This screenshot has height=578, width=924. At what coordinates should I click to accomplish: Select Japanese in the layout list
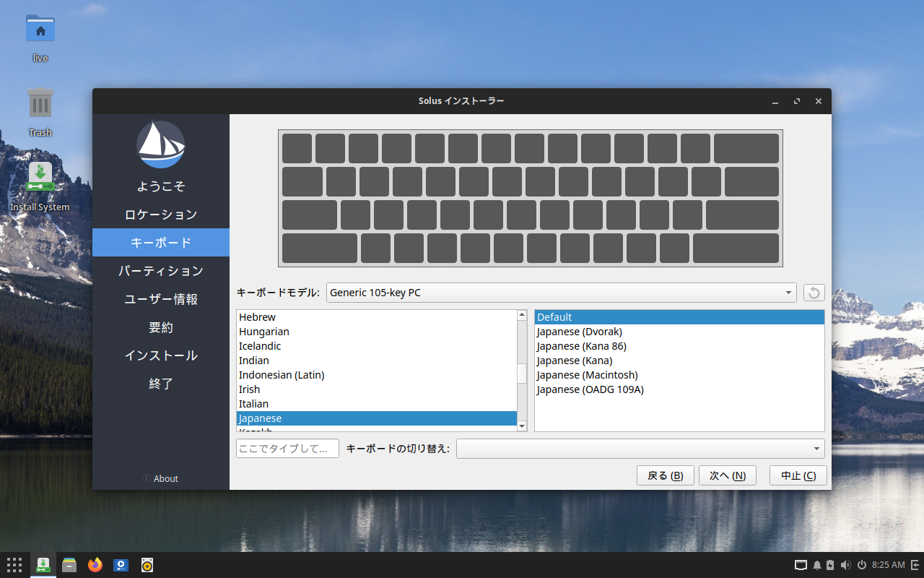pyautogui.click(x=377, y=418)
